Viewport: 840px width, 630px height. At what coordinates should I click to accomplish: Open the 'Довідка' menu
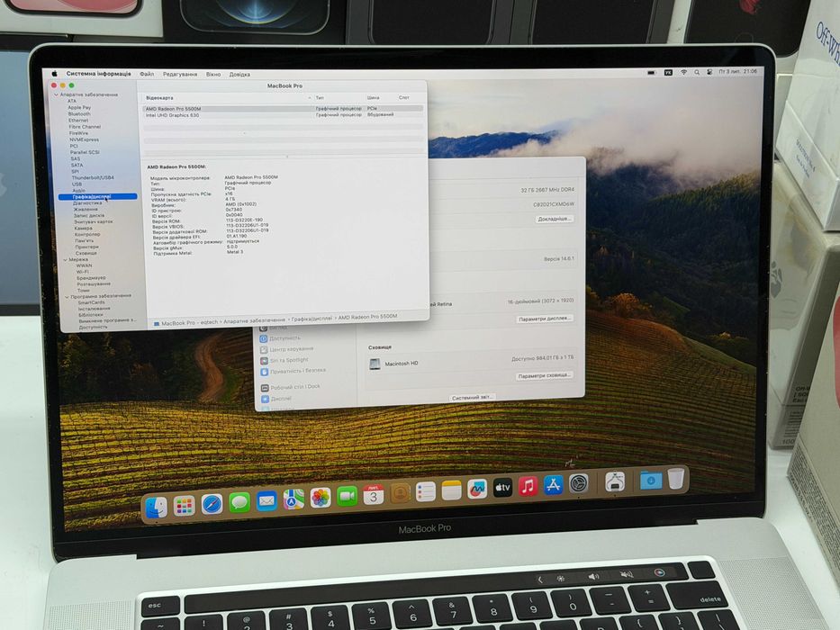tap(239, 75)
